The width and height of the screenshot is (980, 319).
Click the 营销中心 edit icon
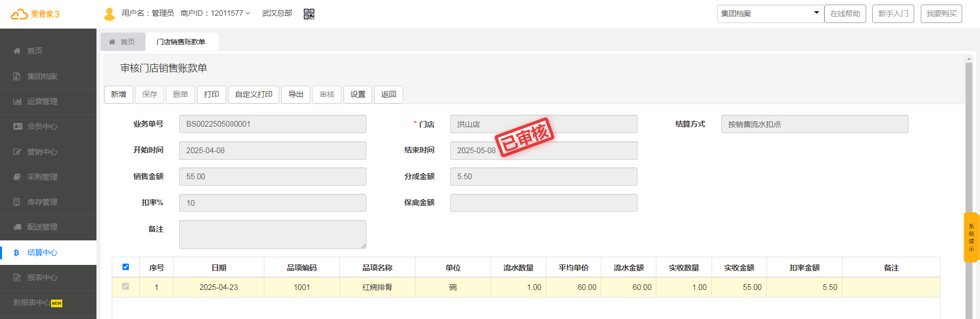pos(17,152)
